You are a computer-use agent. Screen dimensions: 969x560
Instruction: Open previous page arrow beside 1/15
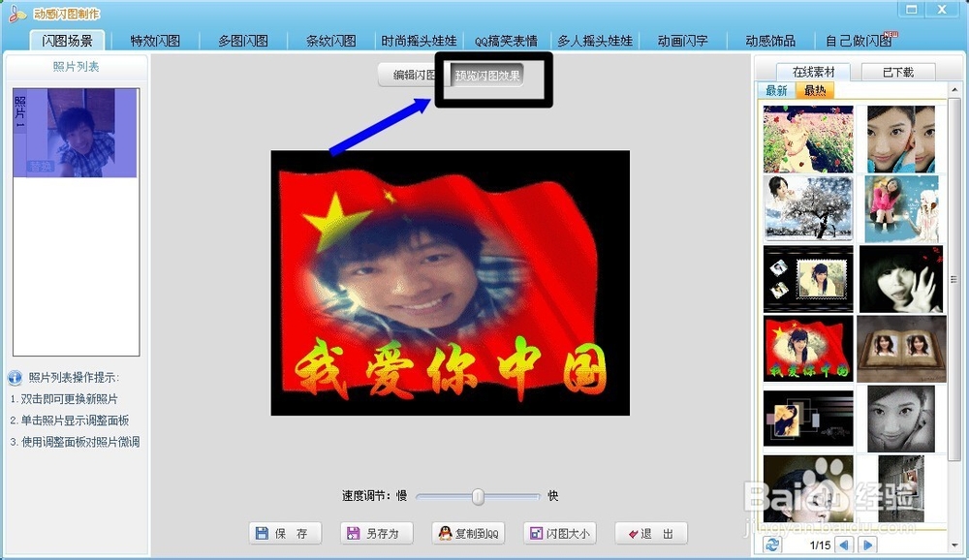click(845, 544)
